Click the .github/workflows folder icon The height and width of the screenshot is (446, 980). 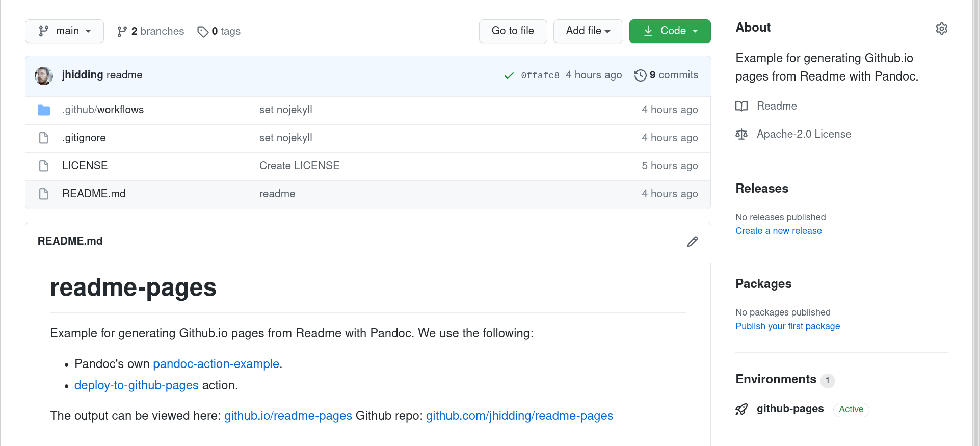(x=44, y=110)
